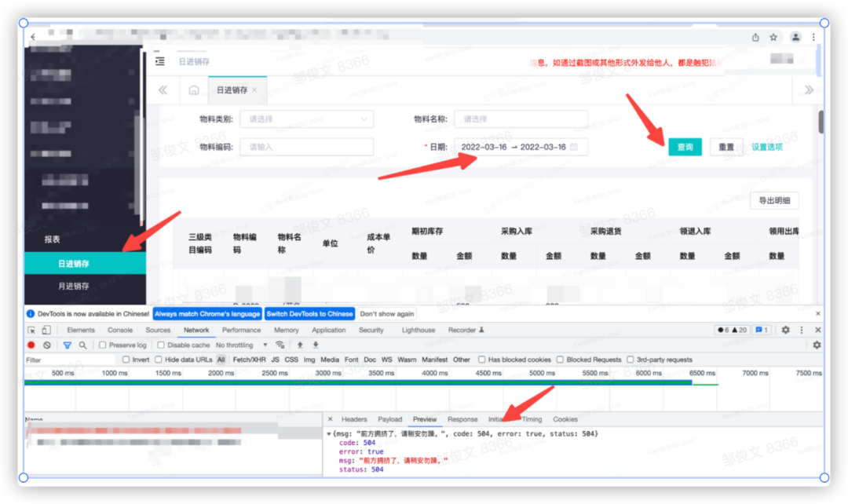The width and height of the screenshot is (848, 504).
Task: Open the DevTools more options kebab menu
Action: tap(802, 330)
